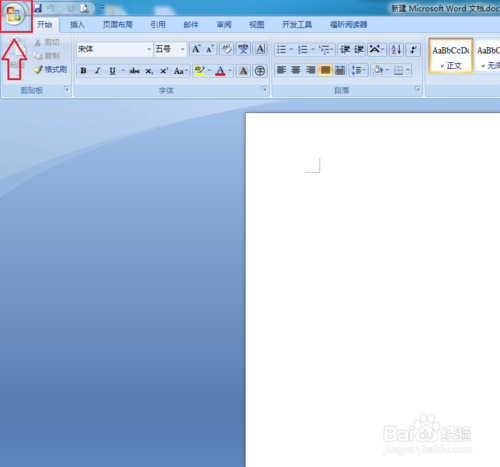Image resolution: width=500 pixels, height=467 pixels.
Task: Open the 宋体 font name dropdown
Action: point(149,49)
